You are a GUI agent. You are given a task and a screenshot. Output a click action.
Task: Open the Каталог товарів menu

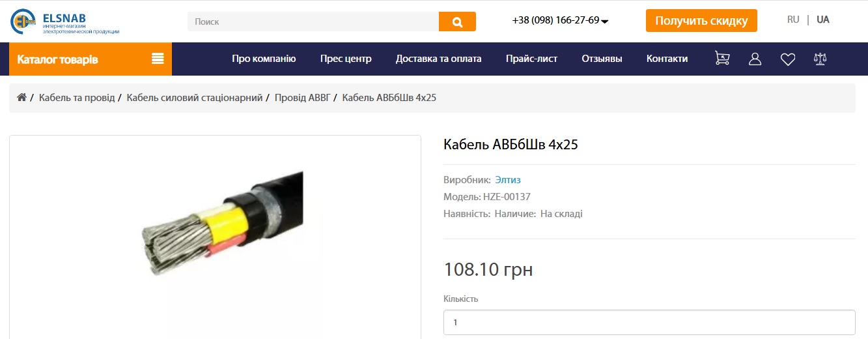(x=91, y=59)
